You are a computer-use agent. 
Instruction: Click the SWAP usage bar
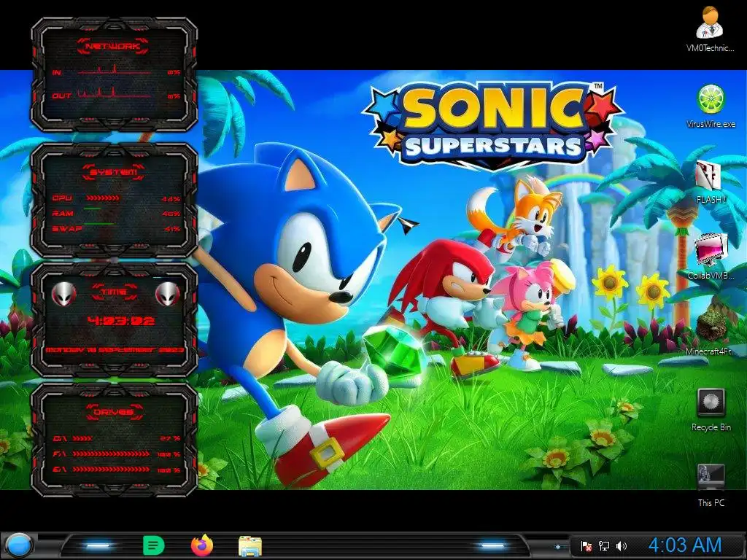pyautogui.click(x=99, y=223)
